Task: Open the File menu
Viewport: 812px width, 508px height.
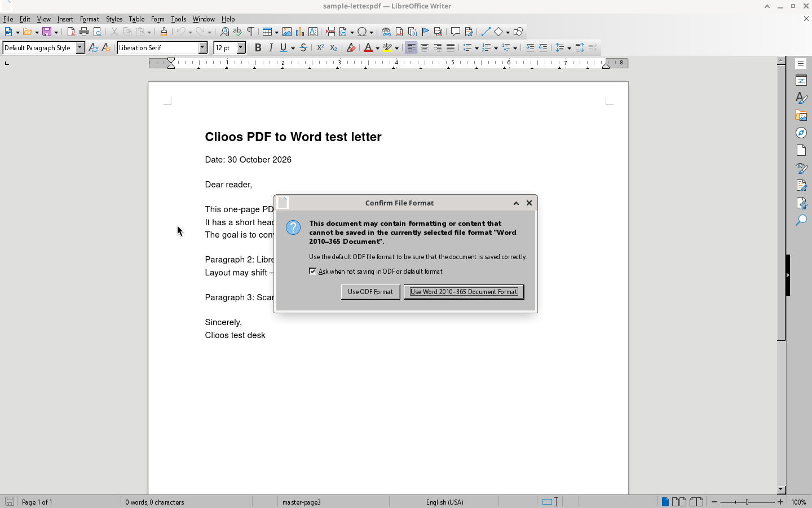Action: (x=8, y=19)
